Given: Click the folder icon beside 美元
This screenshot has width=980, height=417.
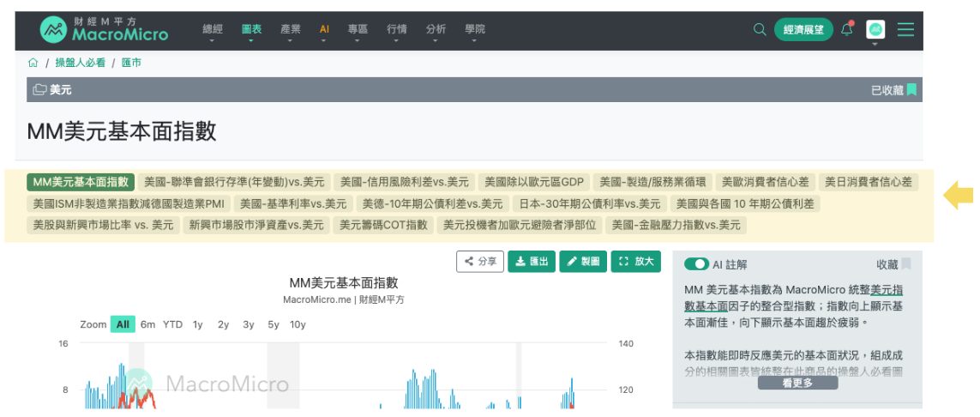Looking at the screenshot, I should click(x=39, y=90).
